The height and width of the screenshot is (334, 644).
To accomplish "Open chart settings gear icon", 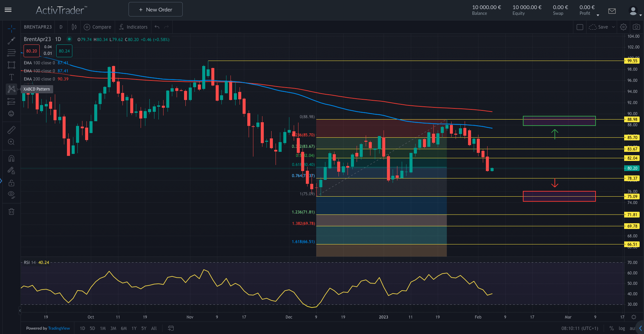I will tap(623, 27).
